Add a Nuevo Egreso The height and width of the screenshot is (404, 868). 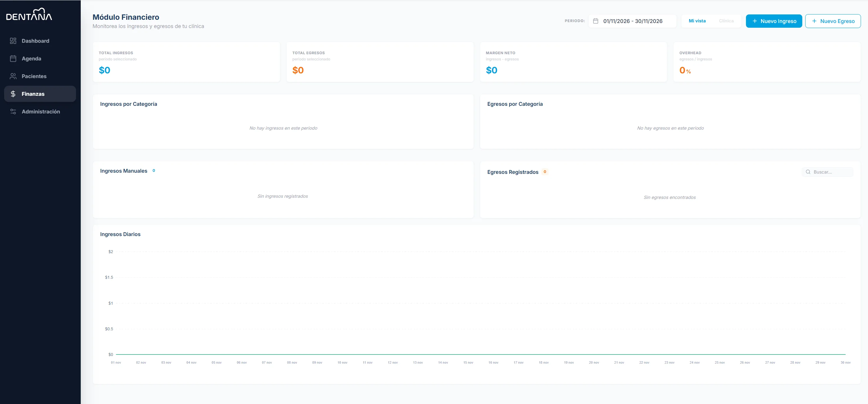point(833,21)
